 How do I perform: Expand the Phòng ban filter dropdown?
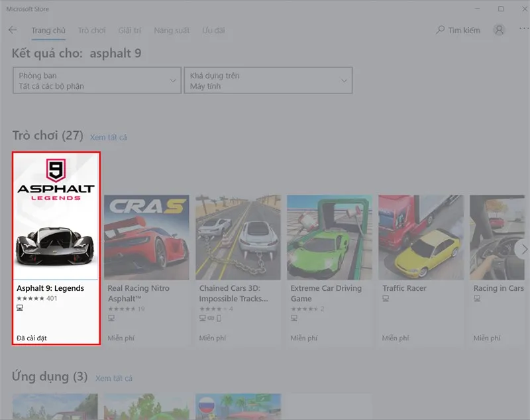(97, 81)
